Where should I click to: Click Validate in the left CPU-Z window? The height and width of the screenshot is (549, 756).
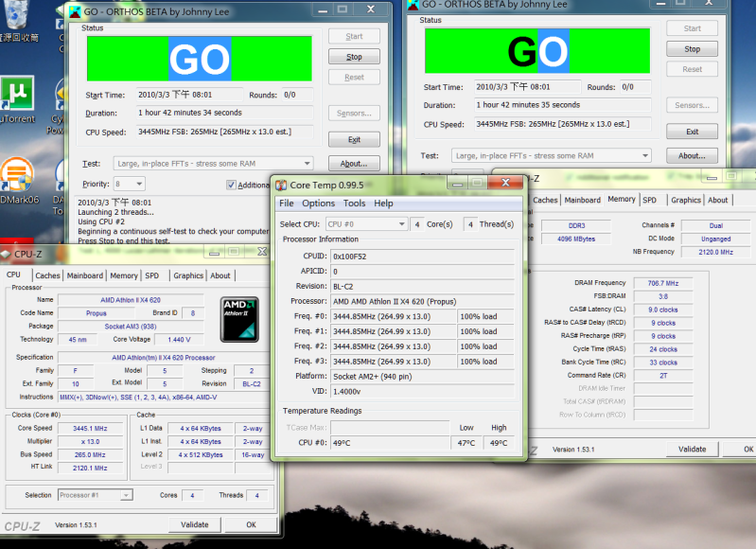pos(194,524)
